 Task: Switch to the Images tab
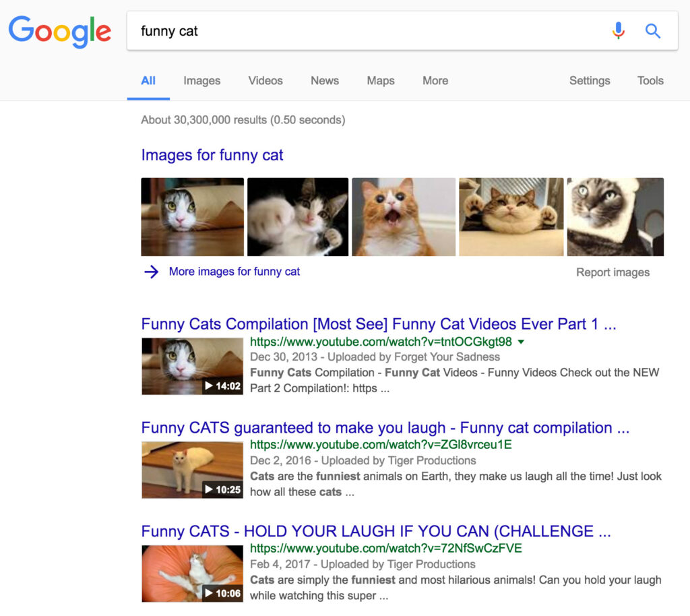(x=201, y=81)
